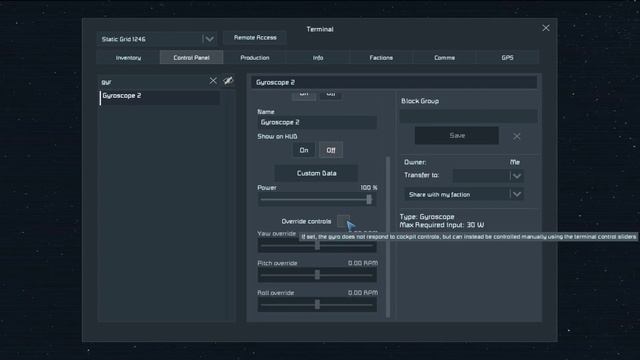Click the properties panel scrollbar
The height and width of the screenshot is (360, 640).
pyautogui.click(x=388, y=237)
